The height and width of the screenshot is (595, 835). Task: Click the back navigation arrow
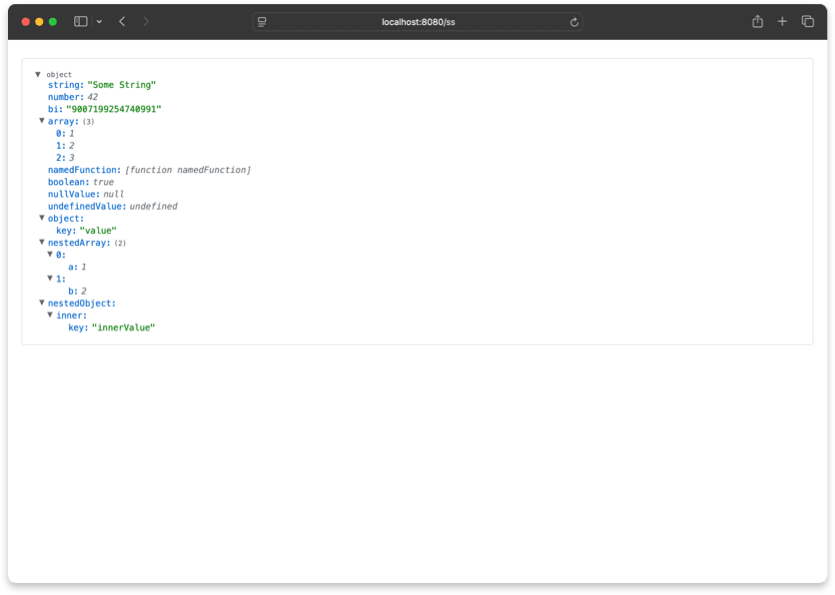[x=121, y=20]
